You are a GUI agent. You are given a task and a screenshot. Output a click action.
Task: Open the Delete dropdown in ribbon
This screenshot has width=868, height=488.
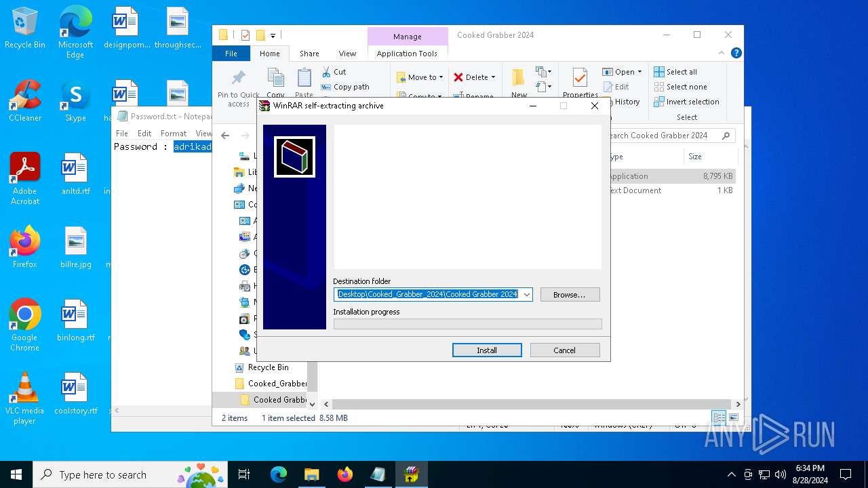[475, 77]
